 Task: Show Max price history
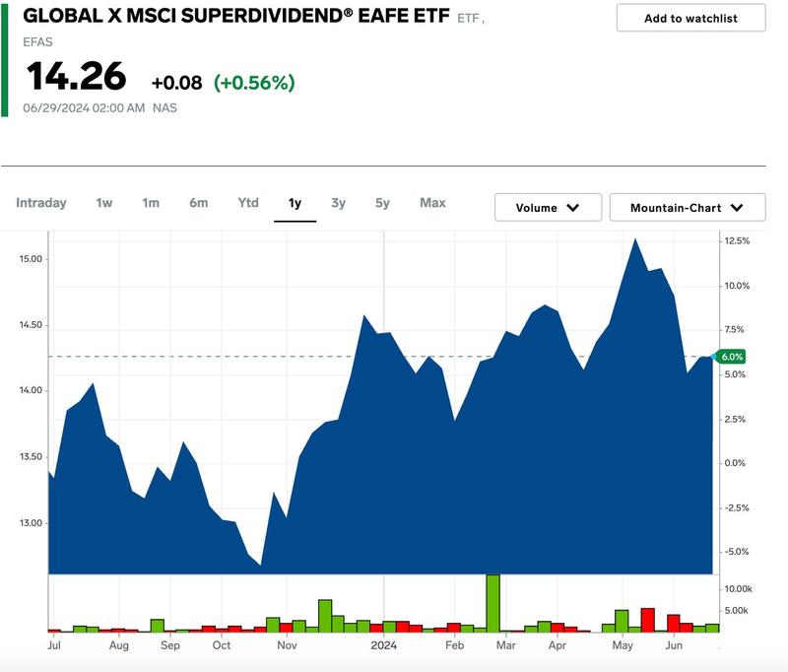pyautogui.click(x=432, y=203)
